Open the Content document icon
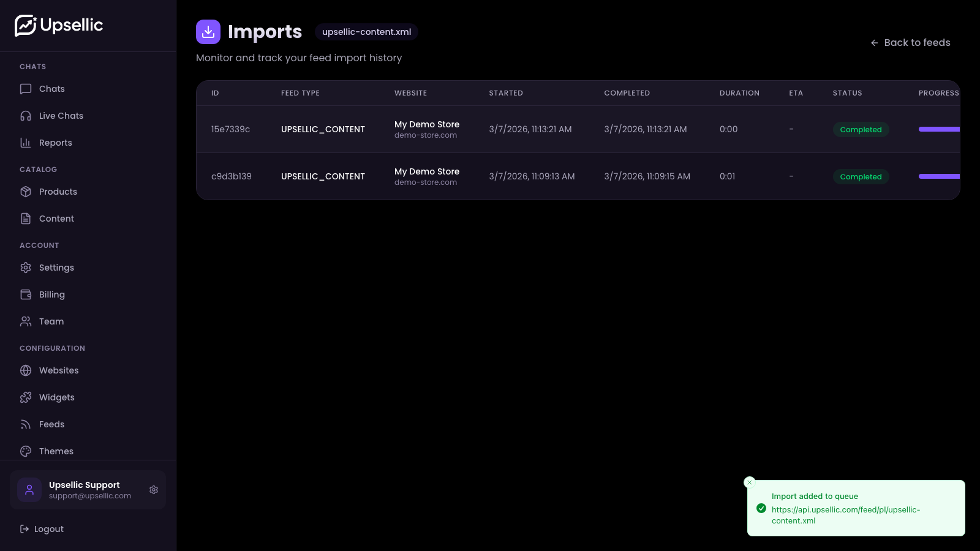The height and width of the screenshot is (551, 980). pyautogui.click(x=25, y=219)
